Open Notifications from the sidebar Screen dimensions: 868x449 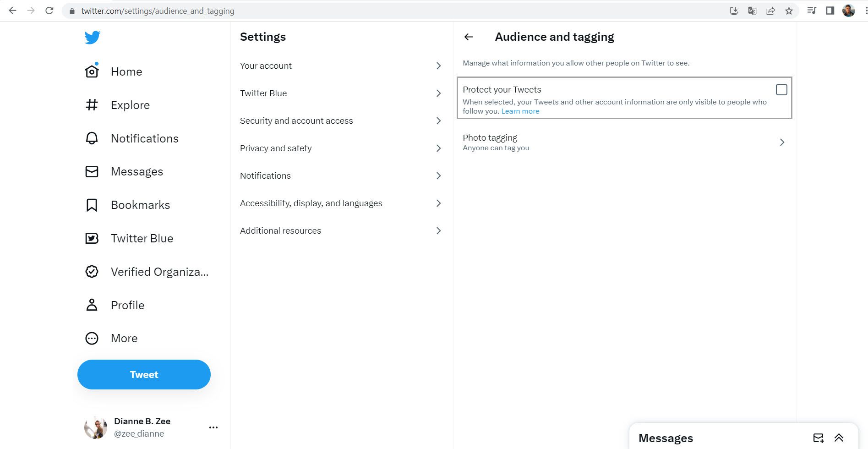click(144, 138)
